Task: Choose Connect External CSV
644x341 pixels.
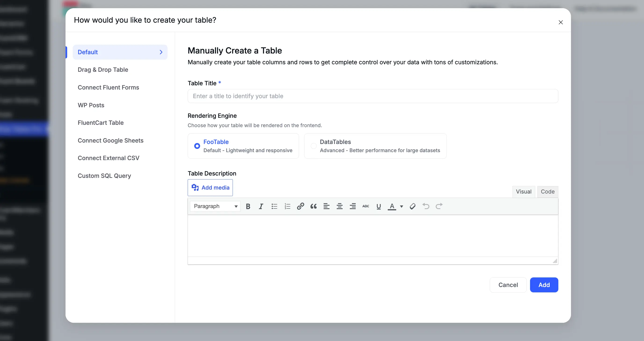Action: click(109, 158)
